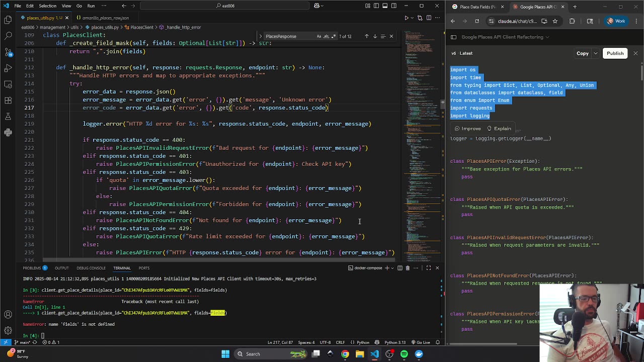Open chat title dropdown in Claude
Screen dimensions: 644x362
(547, 37)
